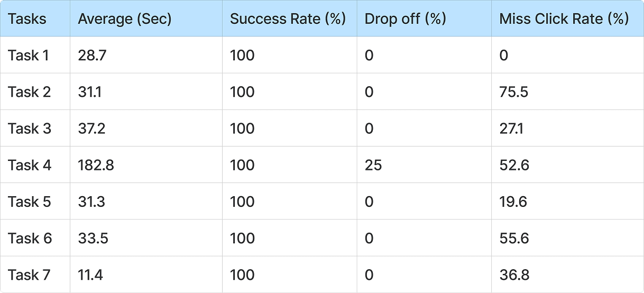Click the Average (Sec) column header

(x=125, y=19)
